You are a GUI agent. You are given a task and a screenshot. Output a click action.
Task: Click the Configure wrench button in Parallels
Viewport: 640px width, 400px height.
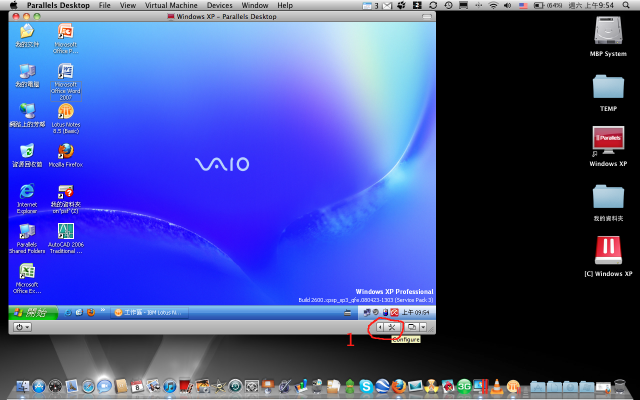(x=392, y=327)
